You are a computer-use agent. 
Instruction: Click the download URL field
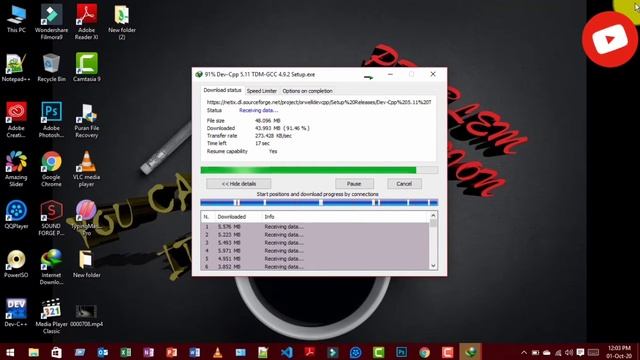tap(319, 102)
